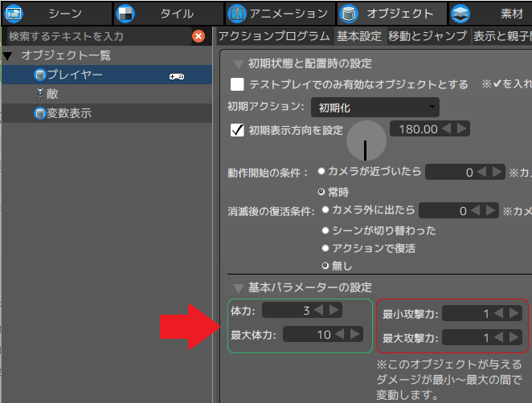Screen dimensions: 532x403
Task: Switch to the 素材 tab
Action: [490, 14]
